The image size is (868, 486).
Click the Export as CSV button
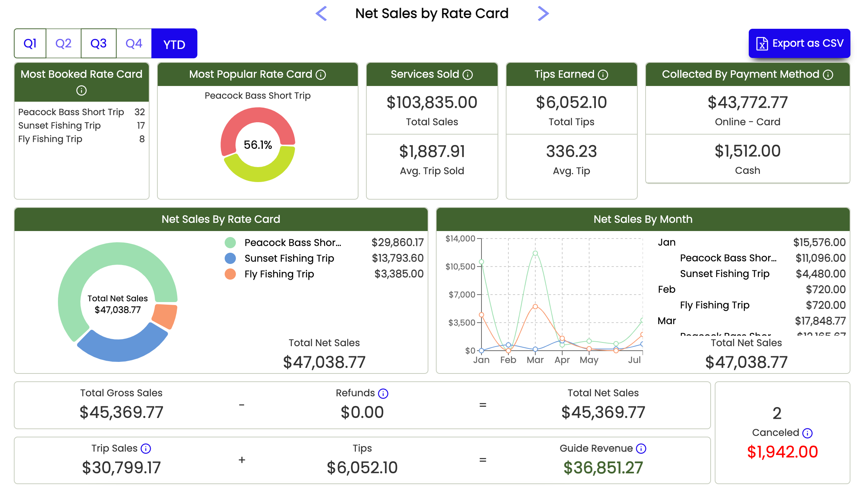pyautogui.click(x=799, y=43)
